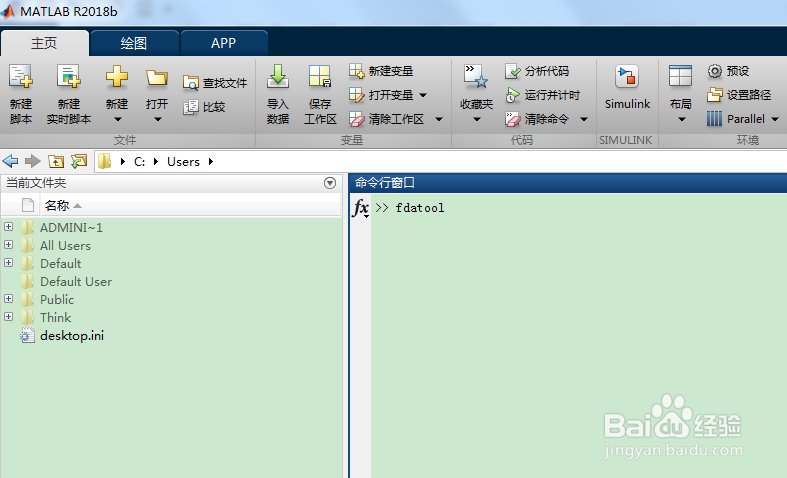Open the Clear Workspace (清除工作区) dropdown arrow
The image size is (787, 478).
click(439, 119)
